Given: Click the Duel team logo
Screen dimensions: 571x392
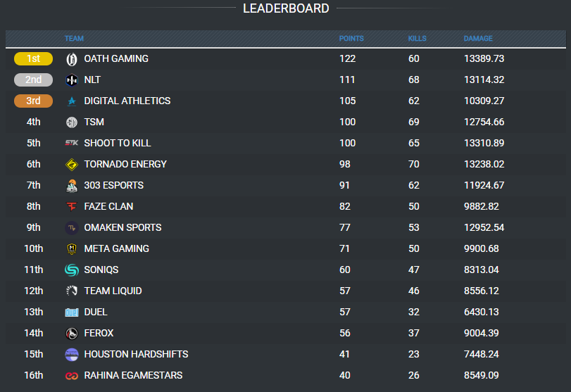Looking at the screenshot, I should tap(72, 312).
